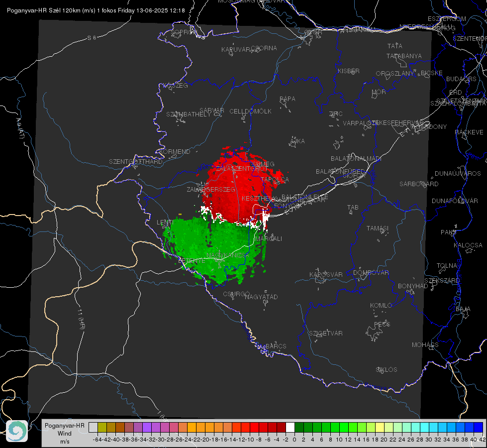487x448 pixels.
Task: Click the MOHÁCS city label
Action: pos(425,345)
